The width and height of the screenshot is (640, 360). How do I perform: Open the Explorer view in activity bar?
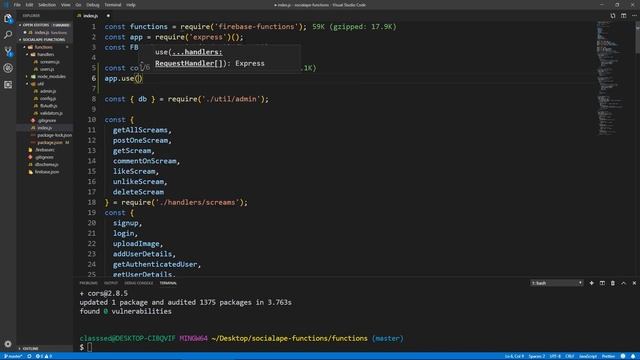coord(8,18)
